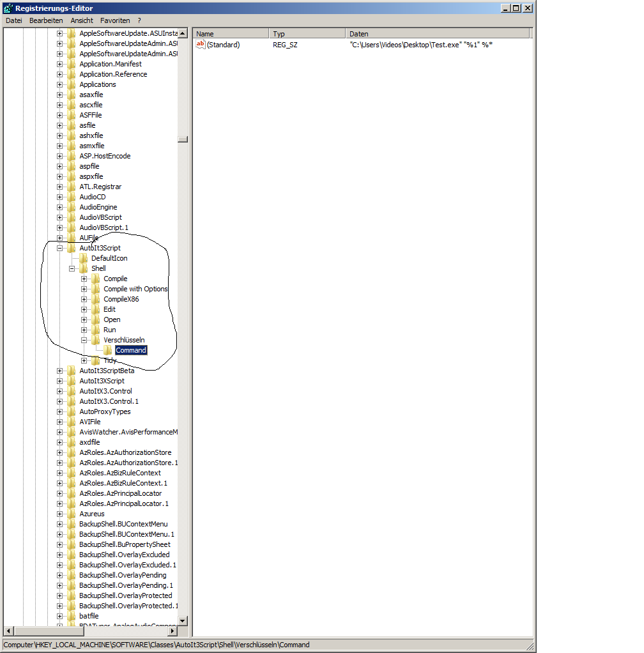
Task: Open the Datei menu
Action: click(x=13, y=20)
